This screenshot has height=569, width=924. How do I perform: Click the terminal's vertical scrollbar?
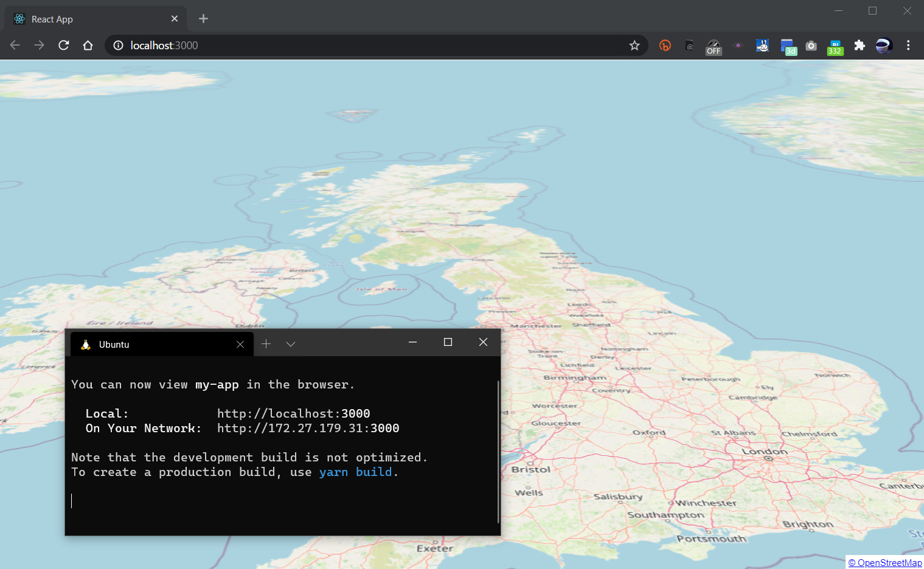click(498, 450)
